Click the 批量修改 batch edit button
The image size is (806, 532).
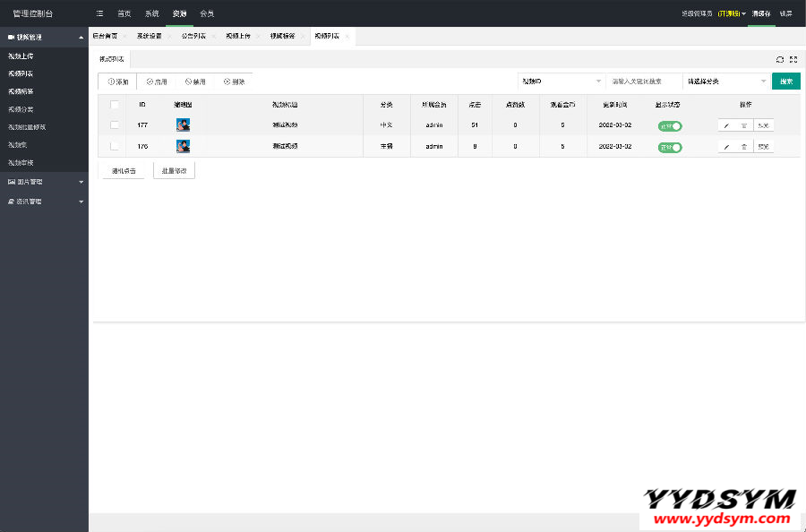point(174,170)
